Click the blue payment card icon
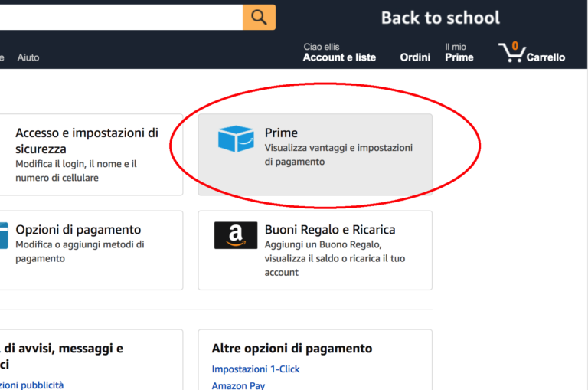 pyautogui.click(x=3, y=236)
